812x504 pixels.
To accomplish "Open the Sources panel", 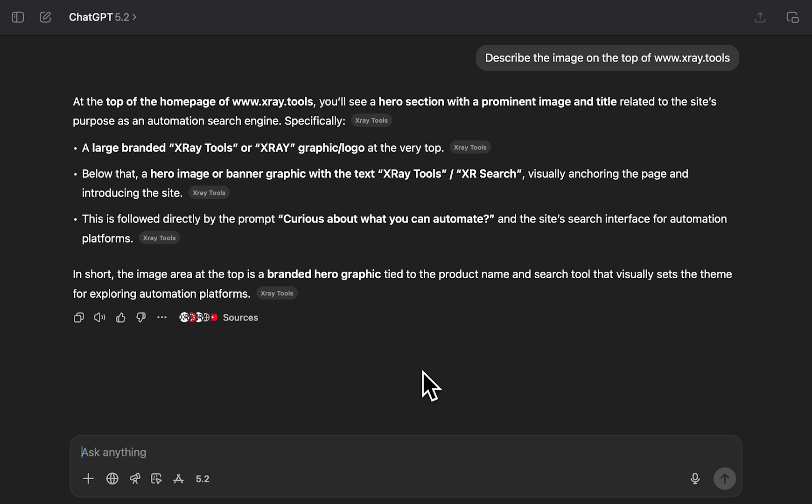I will tap(240, 317).
